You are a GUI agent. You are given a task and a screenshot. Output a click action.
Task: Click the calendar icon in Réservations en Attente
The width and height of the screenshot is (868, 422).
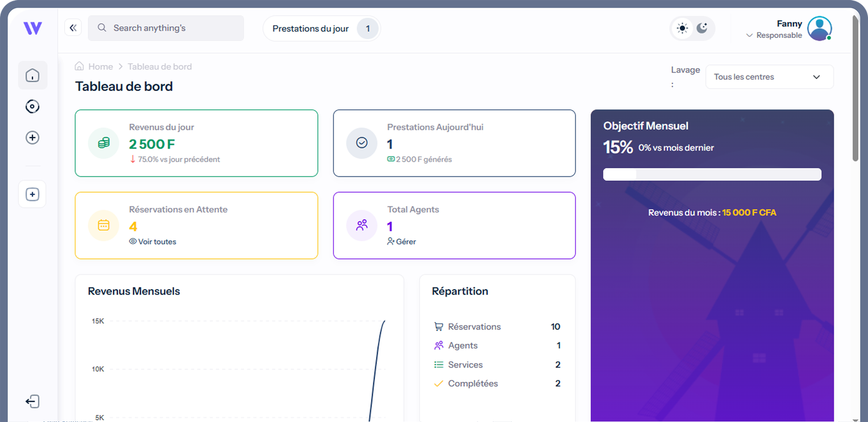tap(104, 225)
